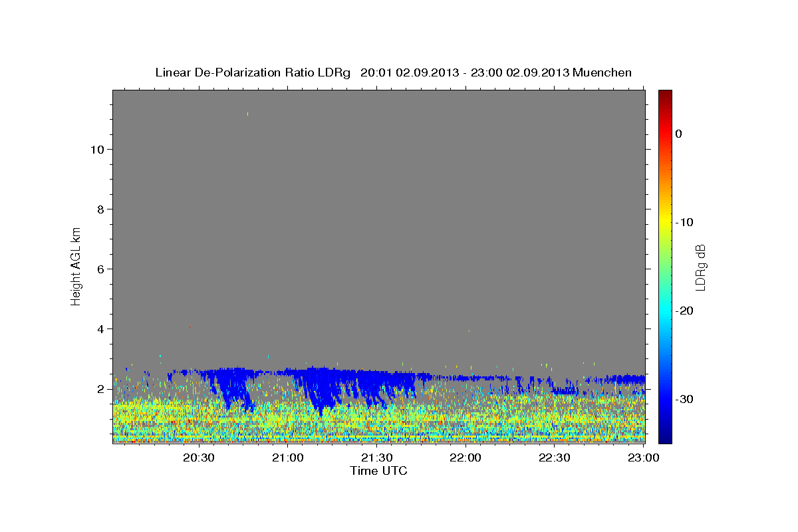Click the 22:30 time tick label
798x532 pixels.
point(555,458)
